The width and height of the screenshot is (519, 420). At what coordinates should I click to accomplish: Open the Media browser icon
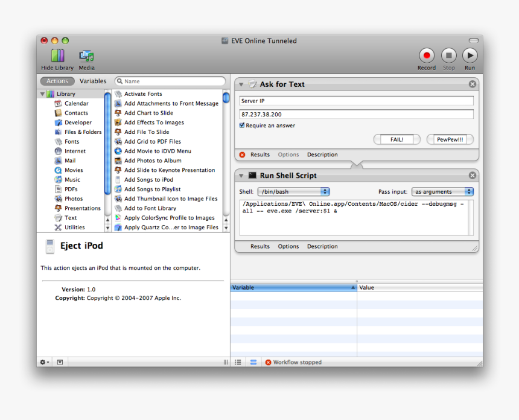[86, 56]
